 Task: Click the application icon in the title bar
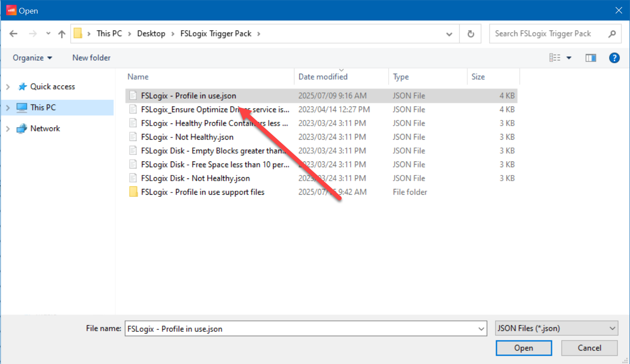(11, 10)
